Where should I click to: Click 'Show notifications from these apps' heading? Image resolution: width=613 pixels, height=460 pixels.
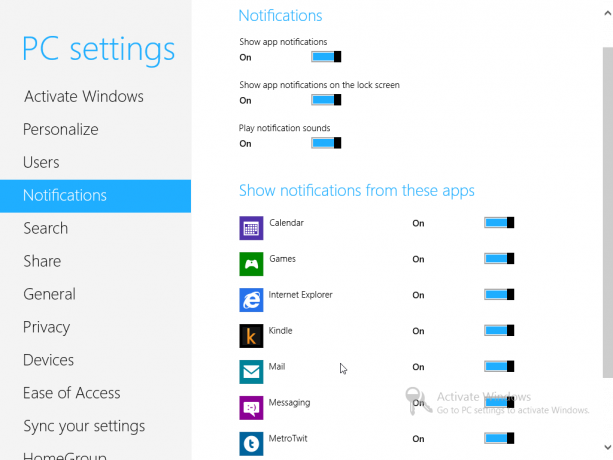click(x=357, y=191)
